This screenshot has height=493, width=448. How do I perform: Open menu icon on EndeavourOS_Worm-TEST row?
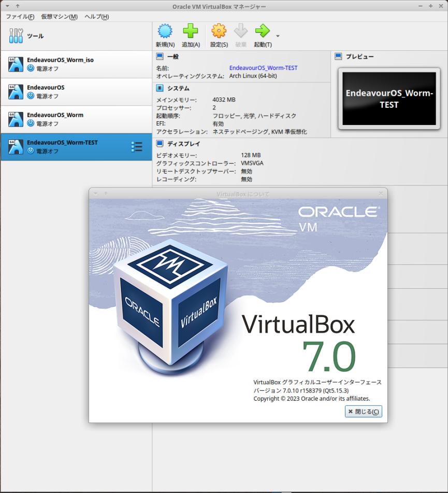(x=137, y=147)
